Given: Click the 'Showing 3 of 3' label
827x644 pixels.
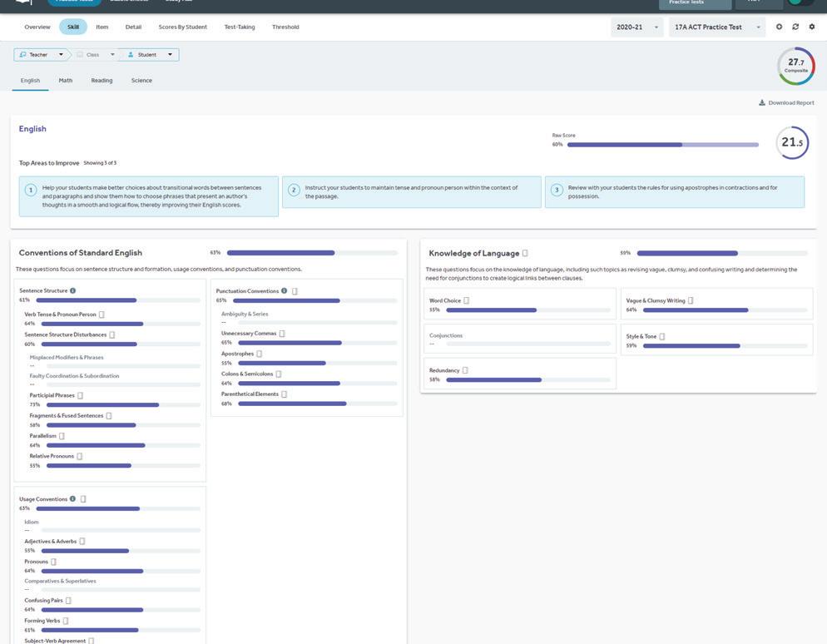Looking at the screenshot, I should click(x=100, y=163).
